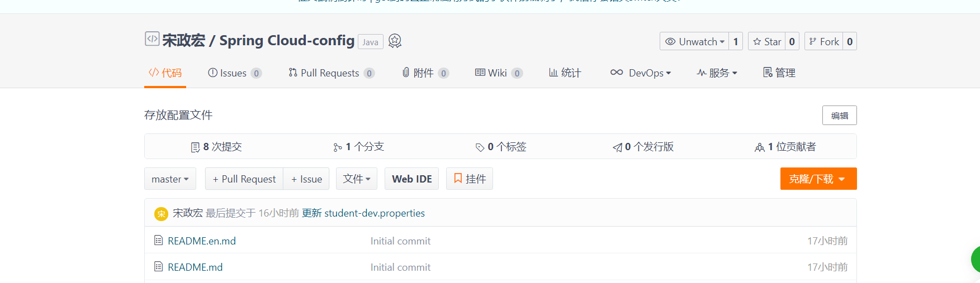Open the README.md file
The height and width of the screenshot is (283, 980).
195,267
